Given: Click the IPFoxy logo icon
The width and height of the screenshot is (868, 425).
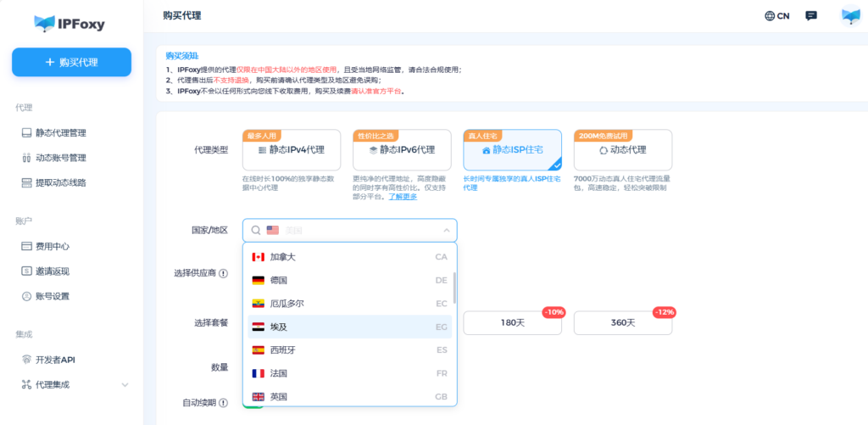Looking at the screenshot, I should 44,24.
